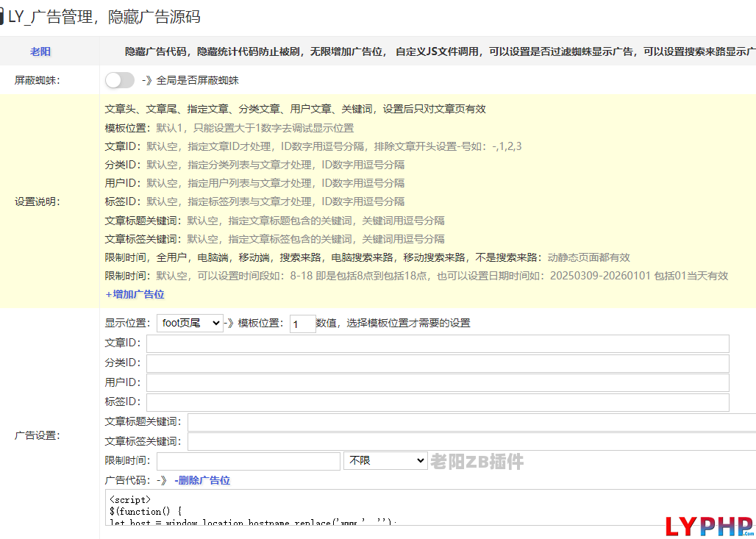756x539 pixels.
Task: Select the 用户ID text box
Action: (x=438, y=382)
